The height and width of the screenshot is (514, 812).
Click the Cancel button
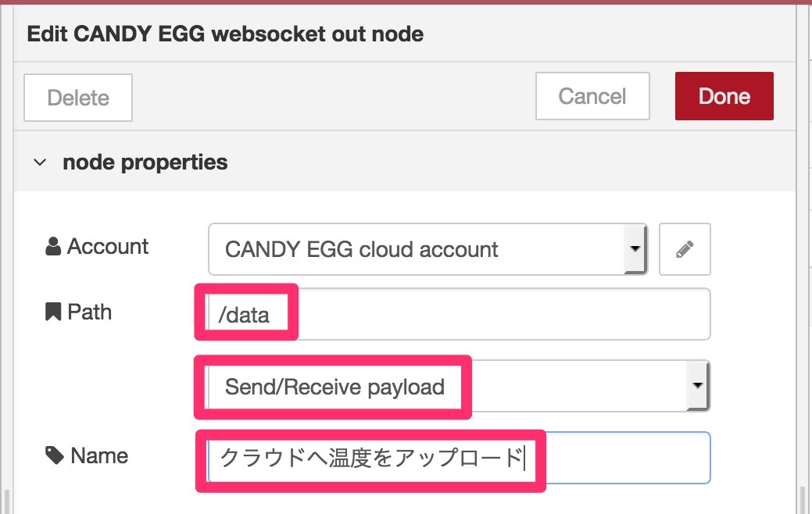point(592,96)
